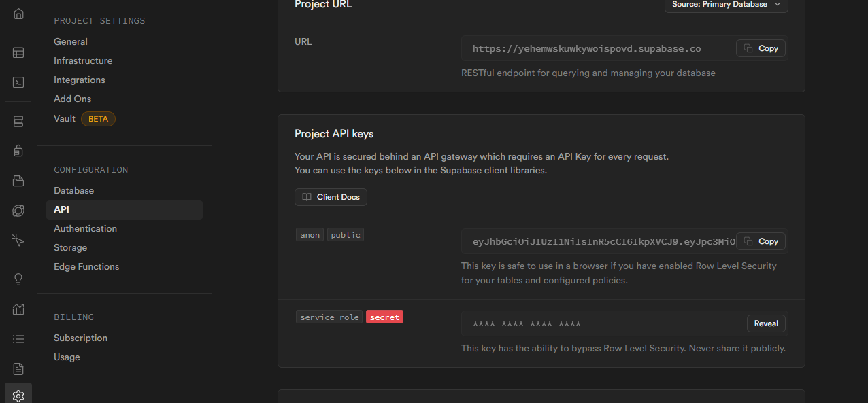Open the Storage folder icon
The image size is (868, 403).
tap(18, 181)
